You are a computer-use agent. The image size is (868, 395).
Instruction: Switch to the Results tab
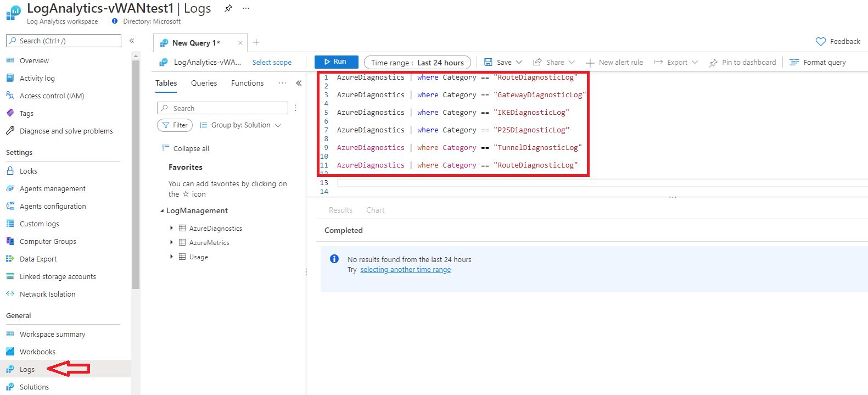pos(340,210)
